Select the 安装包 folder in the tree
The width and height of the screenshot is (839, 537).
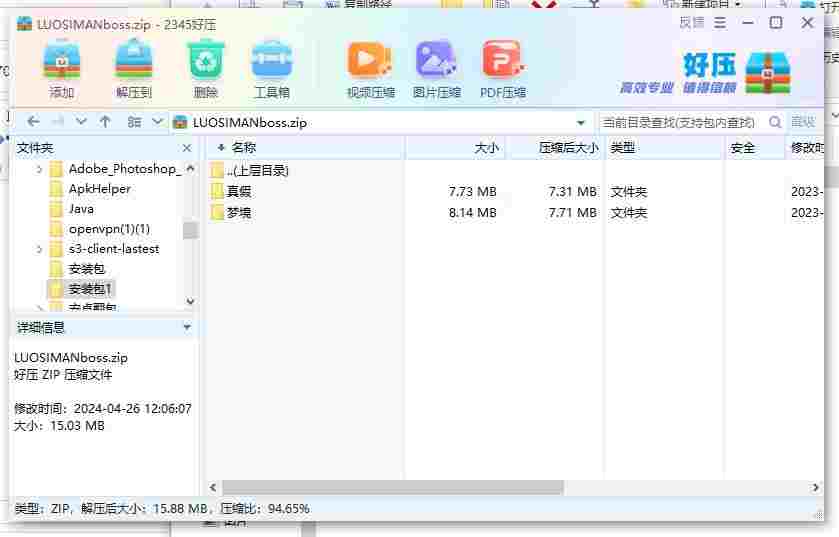[x=86, y=269]
